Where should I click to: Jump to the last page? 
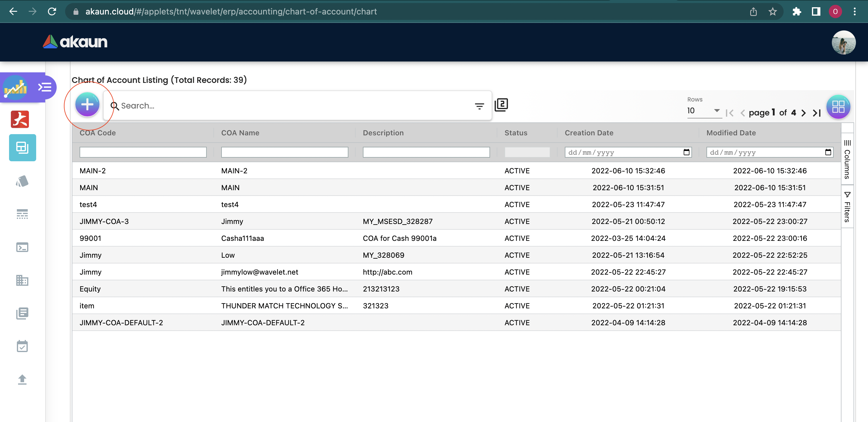coord(817,113)
